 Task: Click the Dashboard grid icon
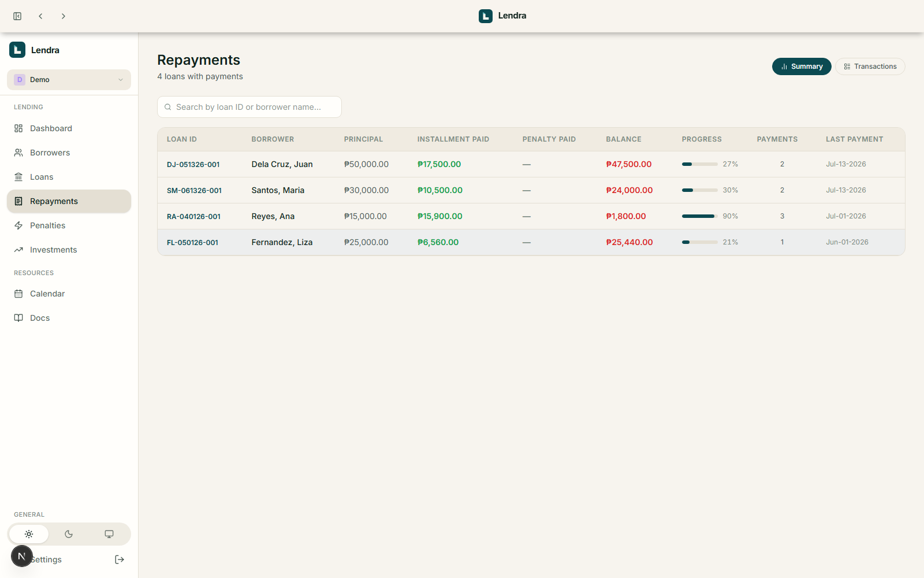click(x=18, y=128)
